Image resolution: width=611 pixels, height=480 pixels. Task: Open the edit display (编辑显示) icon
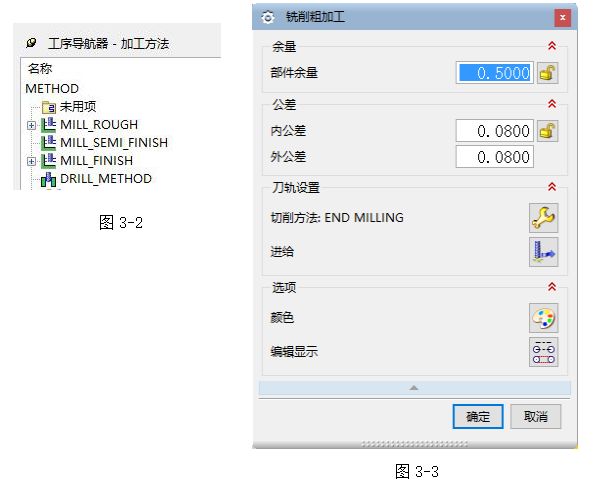click(x=544, y=352)
